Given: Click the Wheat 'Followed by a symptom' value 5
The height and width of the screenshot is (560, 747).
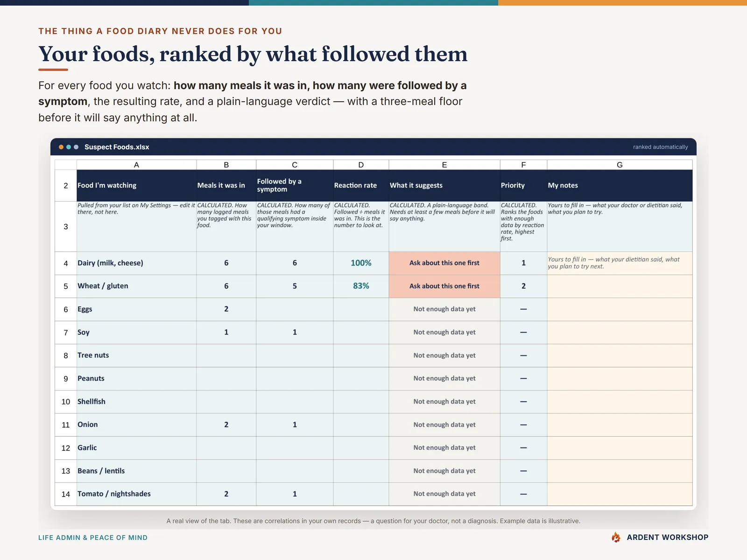Looking at the screenshot, I should (295, 286).
